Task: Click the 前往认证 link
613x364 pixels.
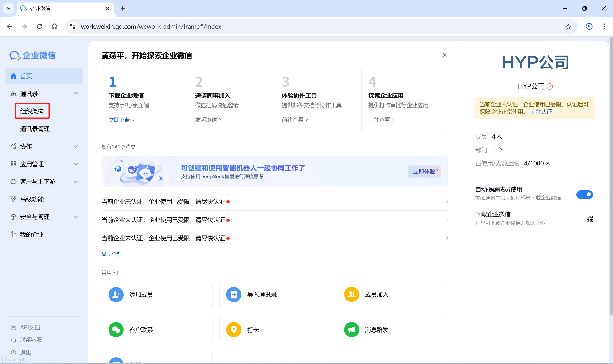Action: point(541,112)
